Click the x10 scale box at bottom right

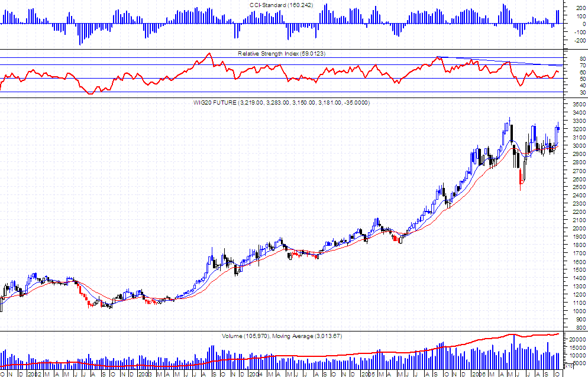pyautogui.click(x=568, y=366)
